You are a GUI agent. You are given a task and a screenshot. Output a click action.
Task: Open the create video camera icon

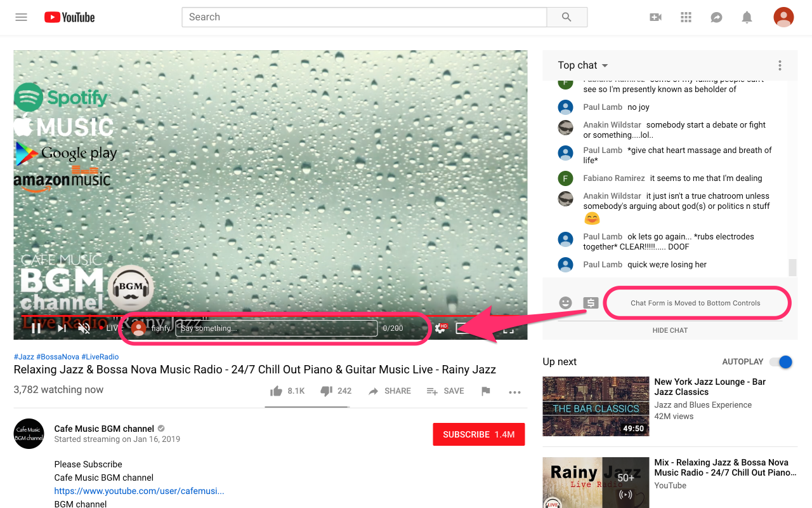pyautogui.click(x=655, y=17)
